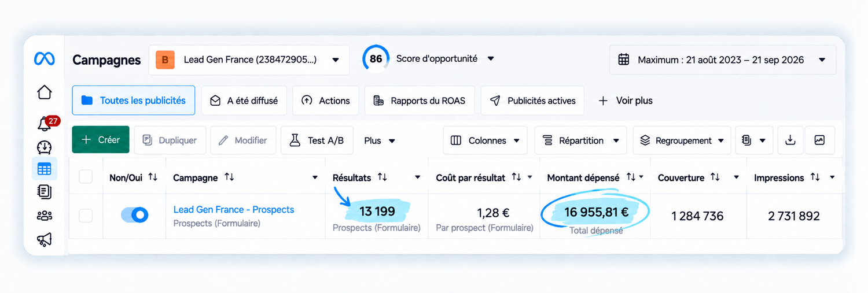Image resolution: width=868 pixels, height=293 pixels.
Task: Click the 2 731 892 impressions value
Action: click(x=794, y=216)
